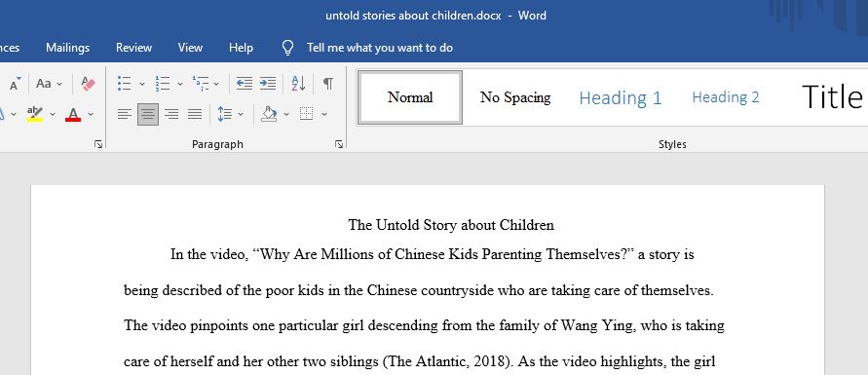Screen dimensions: 868x375
Task: Click the Change Case Aa icon
Action: [x=44, y=84]
